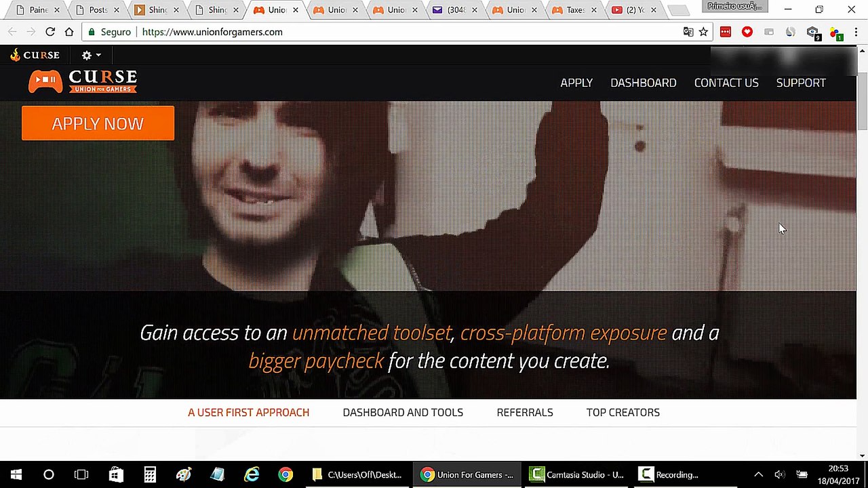The height and width of the screenshot is (488, 868).
Task: Open the Contact Us link
Action: (726, 83)
